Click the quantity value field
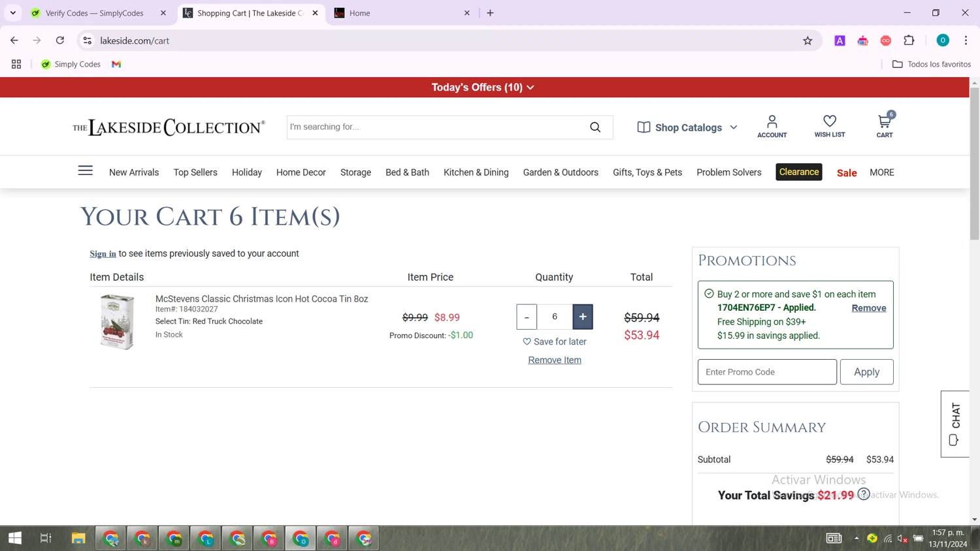Viewport: 980px width, 551px height. (x=555, y=317)
